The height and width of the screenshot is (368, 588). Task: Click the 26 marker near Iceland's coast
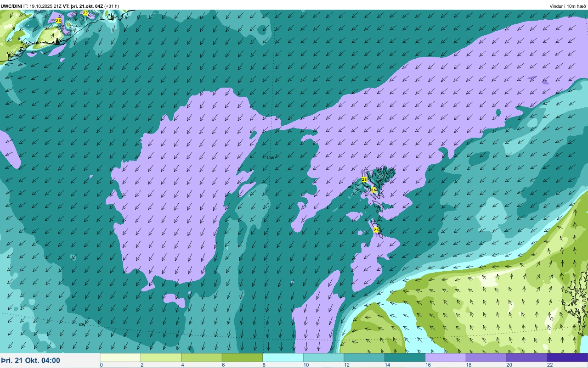(58, 21)
